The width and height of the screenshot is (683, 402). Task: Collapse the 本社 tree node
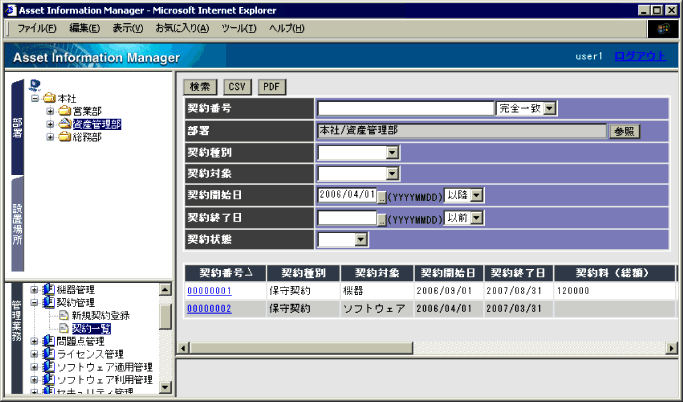(x=35, y=98)
